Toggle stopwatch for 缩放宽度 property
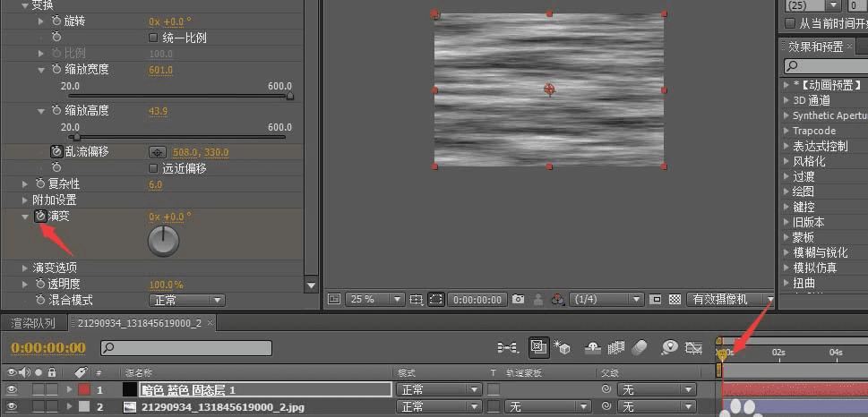Viewport: 868px width, 417px height. coord(56,69)
